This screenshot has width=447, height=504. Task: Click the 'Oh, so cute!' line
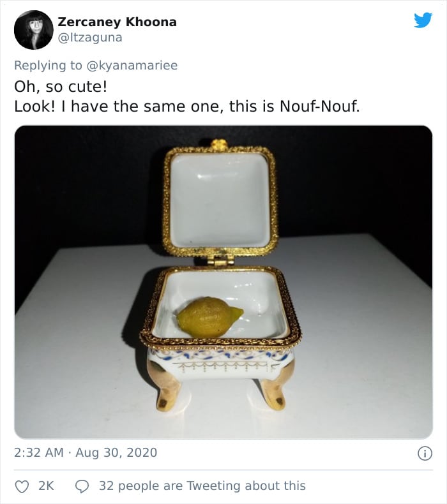[x=61, y=87]
